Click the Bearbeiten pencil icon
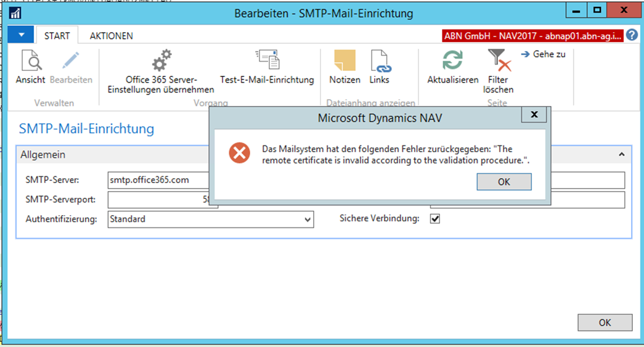 71,60
